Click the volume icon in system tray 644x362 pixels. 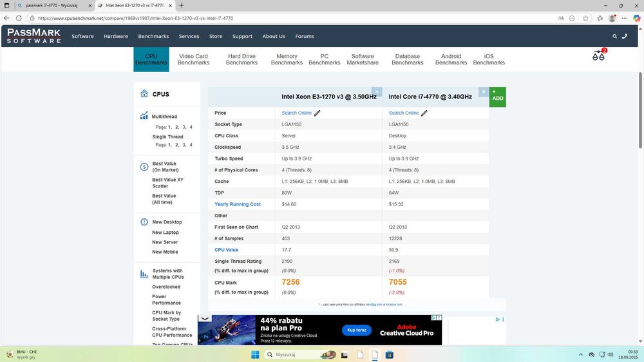point(611,355)
